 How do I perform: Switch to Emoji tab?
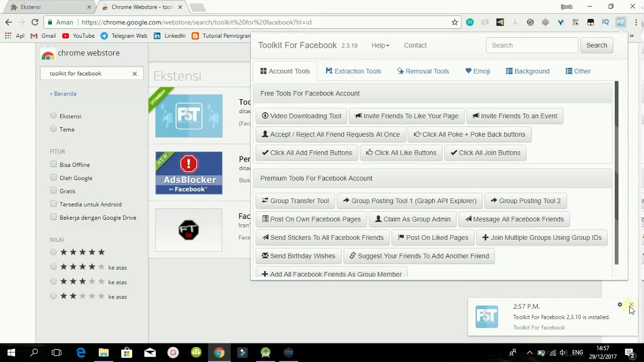point(477,71)
